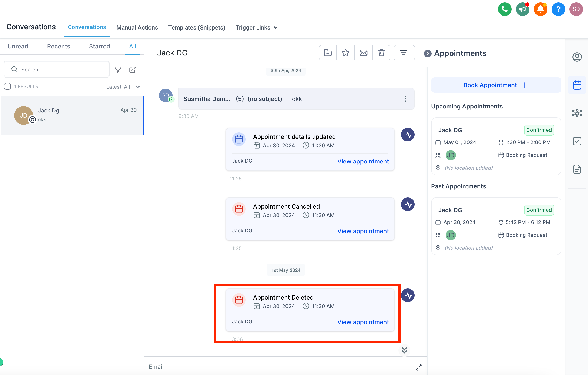Toggle the select-all results checkbox
The height and width of the screenshot is (375, 588).
(x=8, y=86)
